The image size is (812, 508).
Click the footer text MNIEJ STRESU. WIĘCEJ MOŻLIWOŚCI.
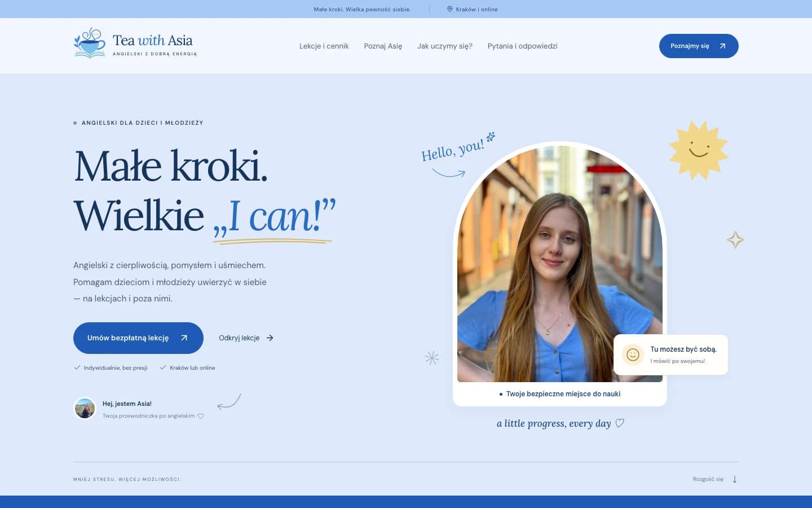[x=127, y=479]
